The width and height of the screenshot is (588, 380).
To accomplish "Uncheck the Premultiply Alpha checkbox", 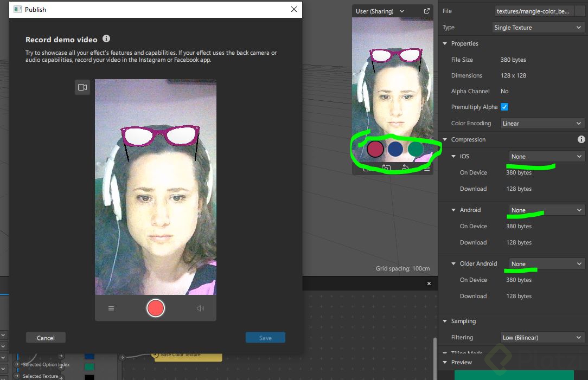I will [505, 107].
